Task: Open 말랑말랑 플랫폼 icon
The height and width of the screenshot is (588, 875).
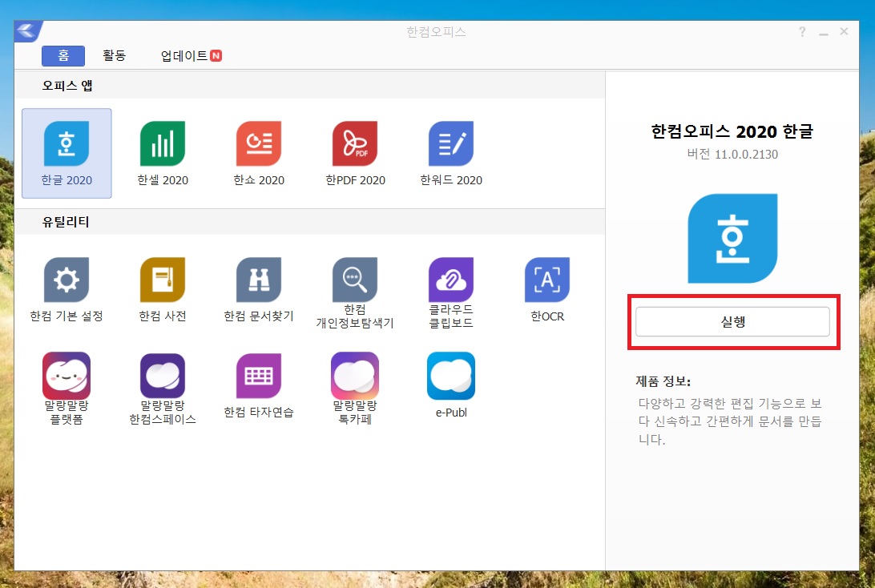Action: point(67,376)
